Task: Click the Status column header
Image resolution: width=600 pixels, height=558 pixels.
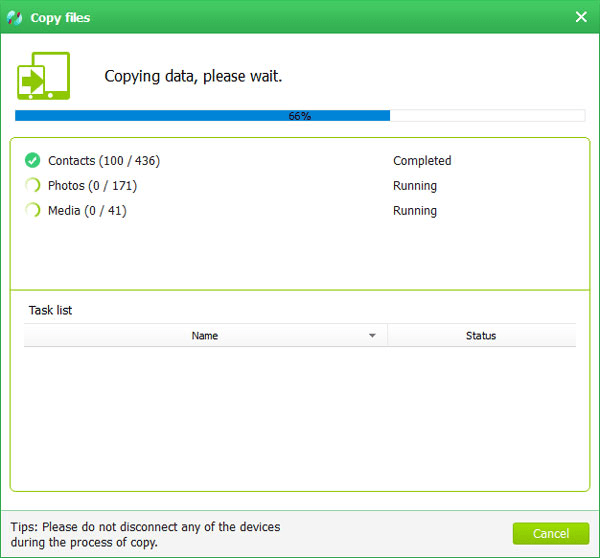Action: [x=480, y=336]
